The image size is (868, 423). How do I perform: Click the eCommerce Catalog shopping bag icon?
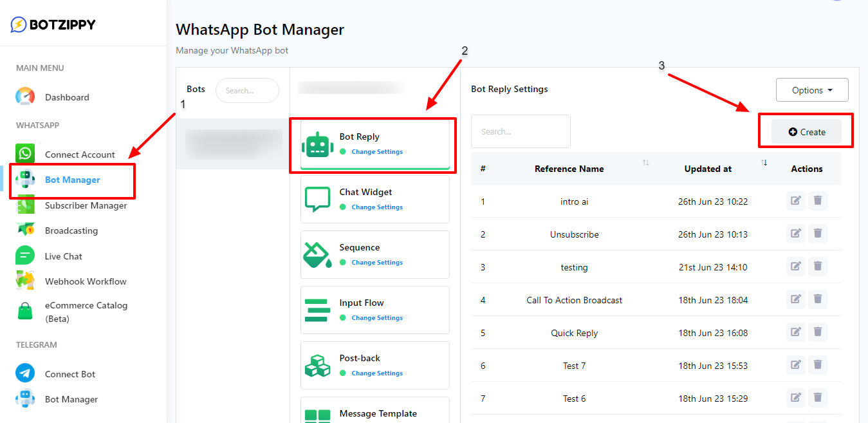pyautogui.click(x=25, y=312)
